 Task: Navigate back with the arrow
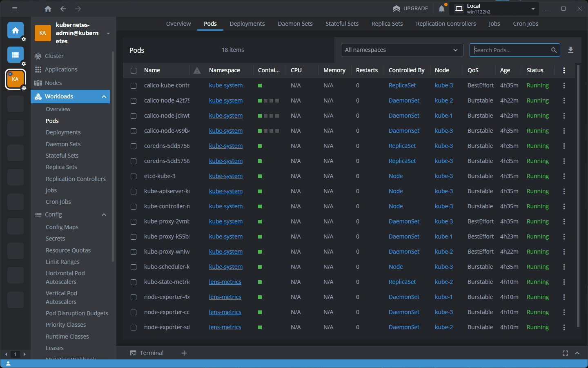(x=63, y=9)
